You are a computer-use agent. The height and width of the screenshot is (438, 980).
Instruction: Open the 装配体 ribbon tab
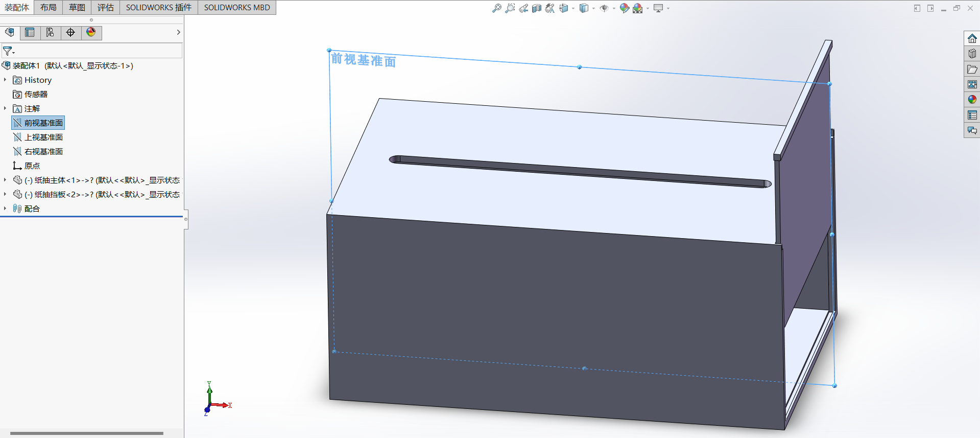click(x=17, y=7)
